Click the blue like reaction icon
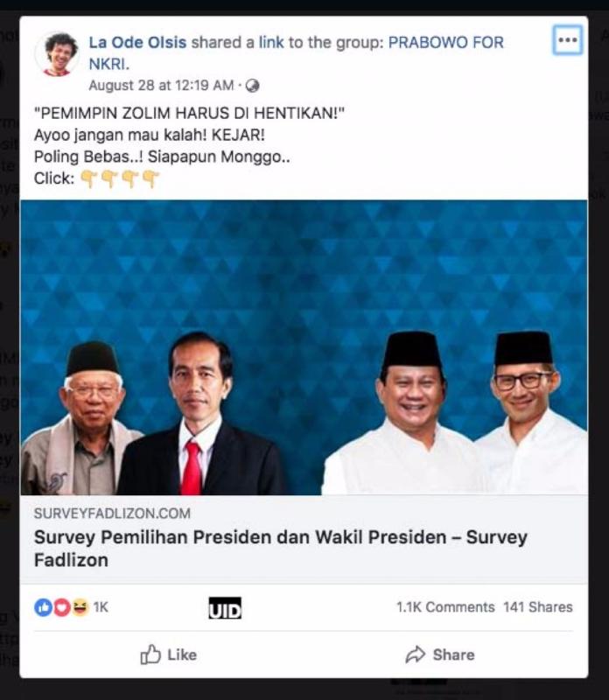 (x=43, y=607)
